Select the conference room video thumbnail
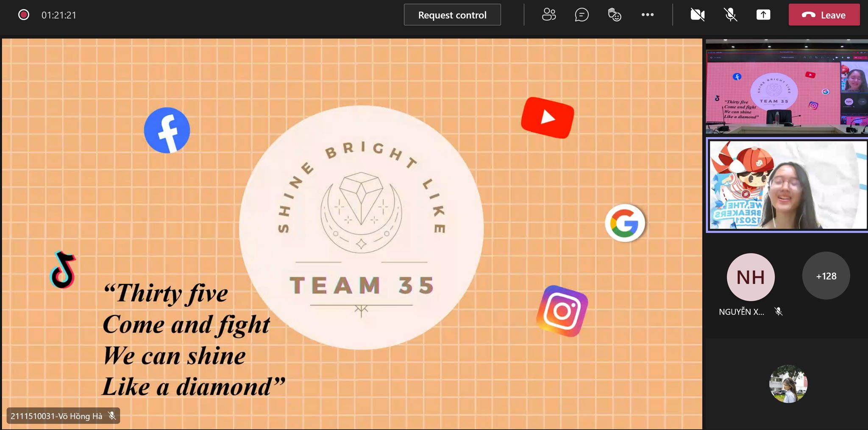 [787, 87]
